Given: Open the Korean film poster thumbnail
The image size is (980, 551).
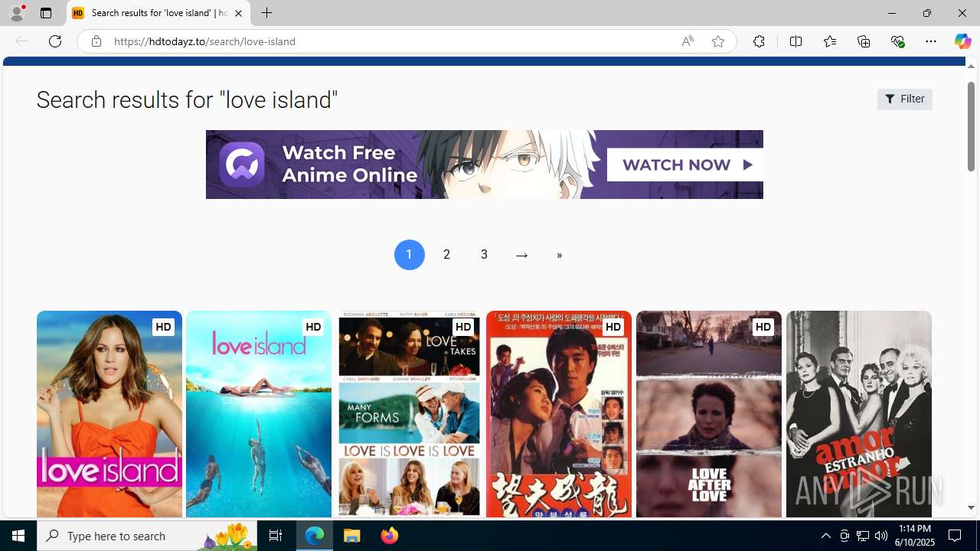Looking at the screenshot, I should point(559,414).
